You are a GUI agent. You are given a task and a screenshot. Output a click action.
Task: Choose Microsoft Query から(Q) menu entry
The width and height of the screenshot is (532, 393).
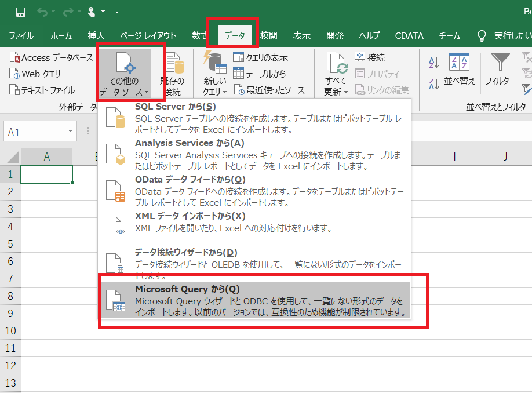[256, 300]
